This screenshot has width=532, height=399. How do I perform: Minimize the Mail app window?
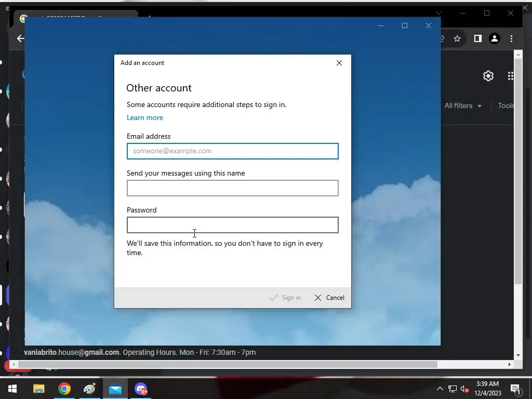click(381, 26)
